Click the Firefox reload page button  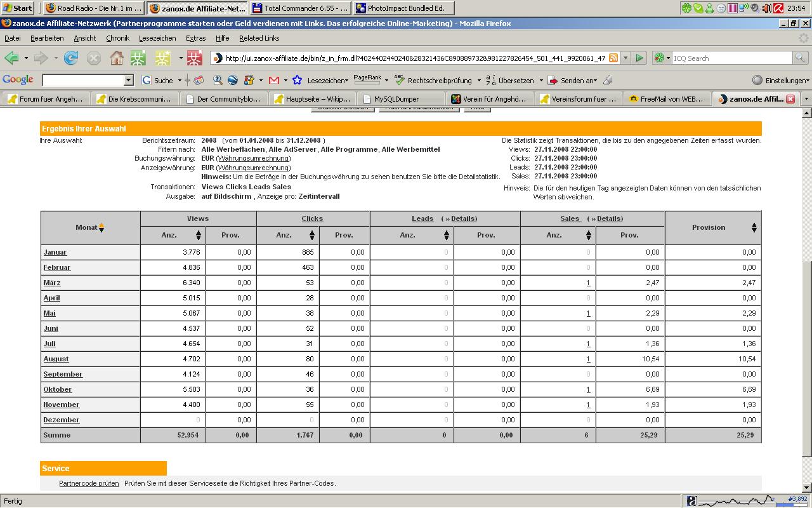71,58
